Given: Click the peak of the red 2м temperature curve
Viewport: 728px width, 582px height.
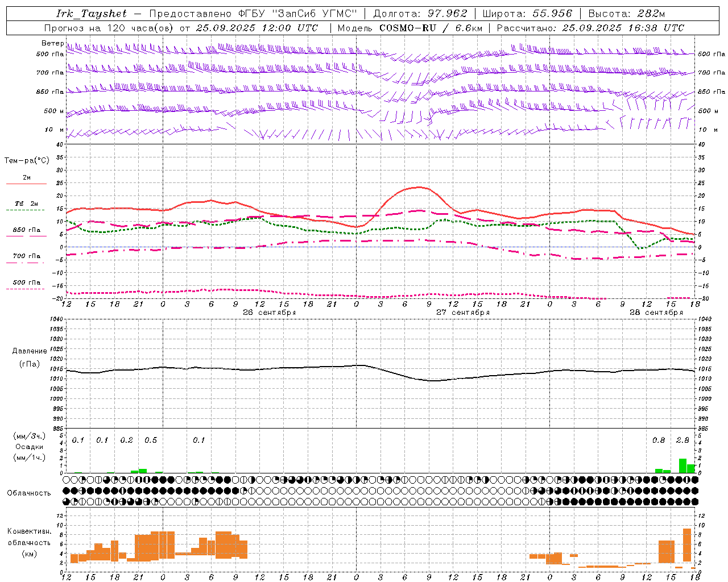Looking at the screenshot, I should pos(420,187).
